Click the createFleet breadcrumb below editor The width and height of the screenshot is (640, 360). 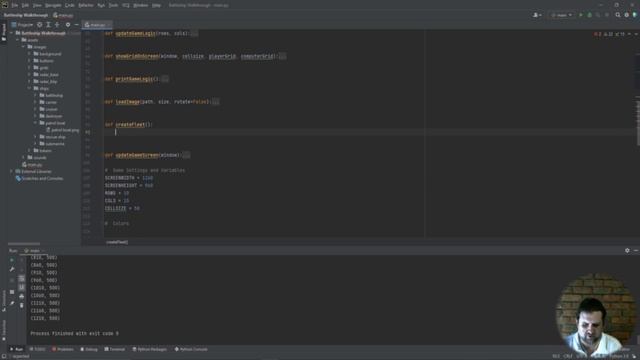117,242
